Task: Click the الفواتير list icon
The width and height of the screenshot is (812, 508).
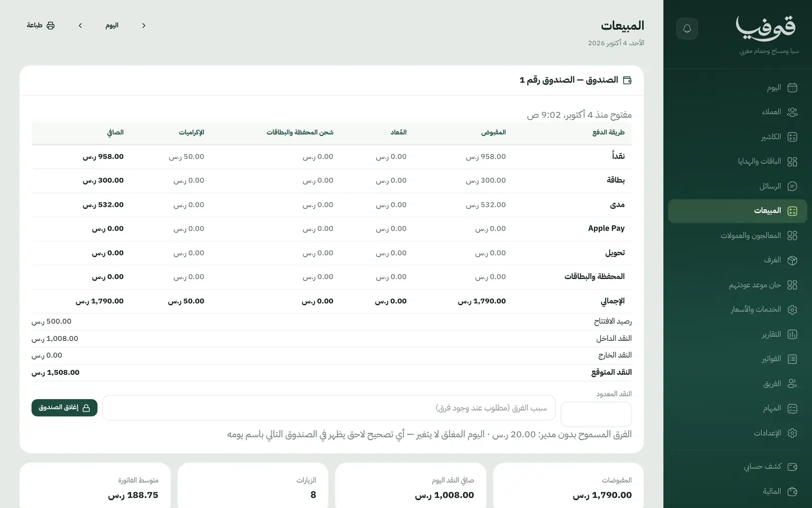Action: [792, 359]
